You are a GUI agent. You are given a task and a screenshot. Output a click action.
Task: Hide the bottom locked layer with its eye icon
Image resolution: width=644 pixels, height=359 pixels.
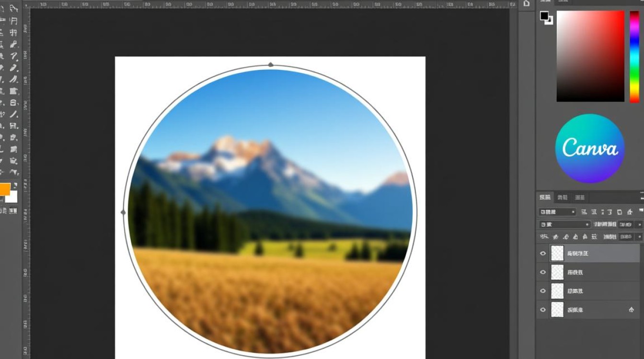(x=543, y=310)
